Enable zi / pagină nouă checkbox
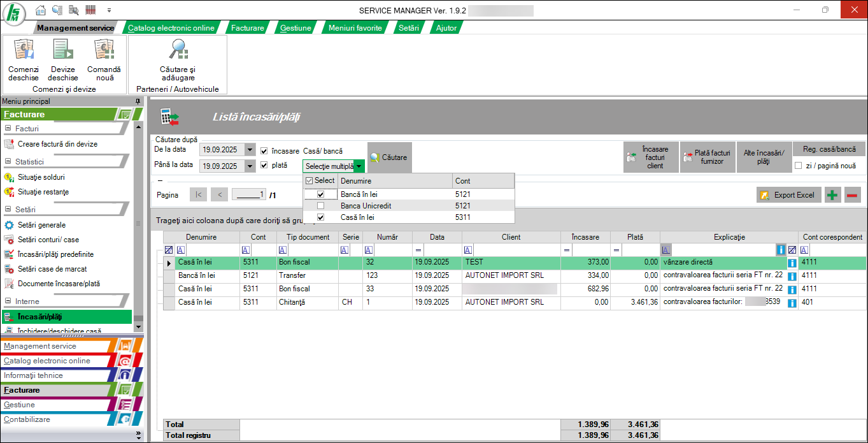This screenshot has width=868, height=443. point(799,166)
